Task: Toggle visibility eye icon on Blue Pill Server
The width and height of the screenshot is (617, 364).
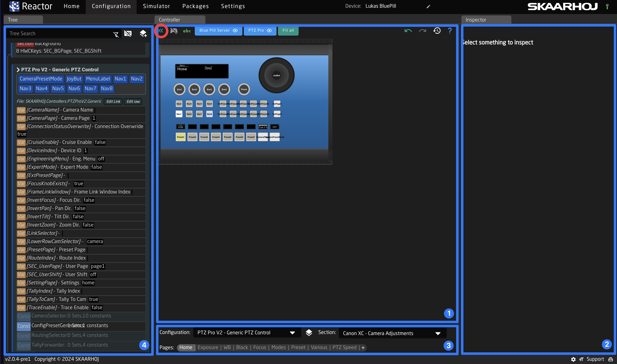Action: [x=235, y=30]
